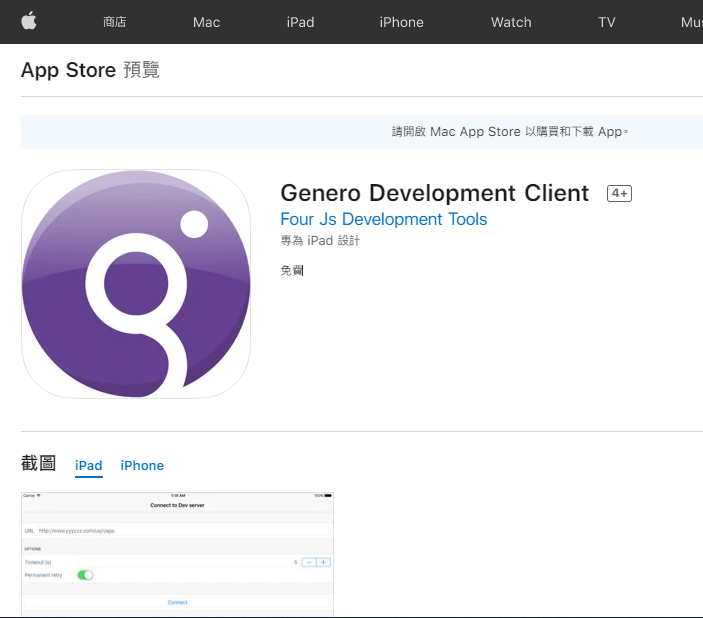Image resolution: width=703 pixels, height=618 pixels.
Task: Open the Mac navigation item
Action: click(206, 22)
